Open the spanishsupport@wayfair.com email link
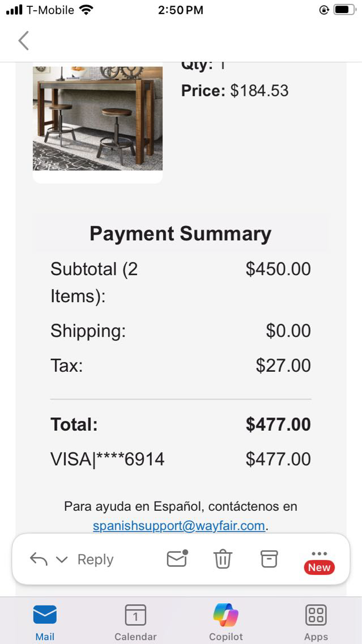362x644 pixels. [179, 526]
